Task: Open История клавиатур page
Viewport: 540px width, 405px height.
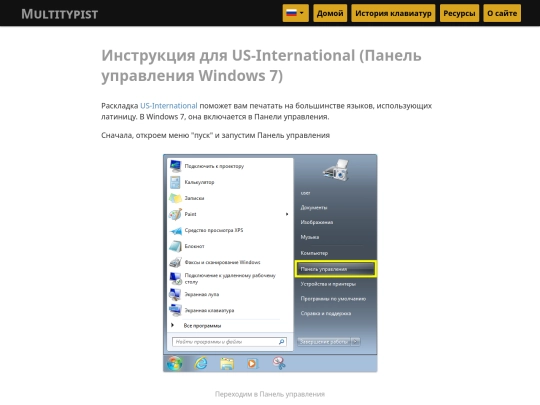Action: pos(393,13)
